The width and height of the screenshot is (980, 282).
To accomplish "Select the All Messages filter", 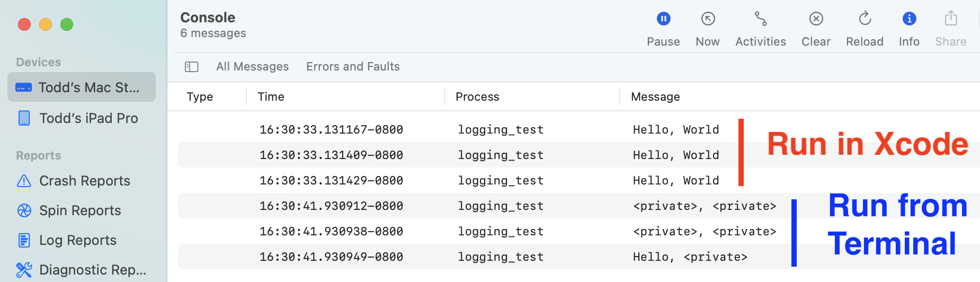I will click(x=252, y=67).
